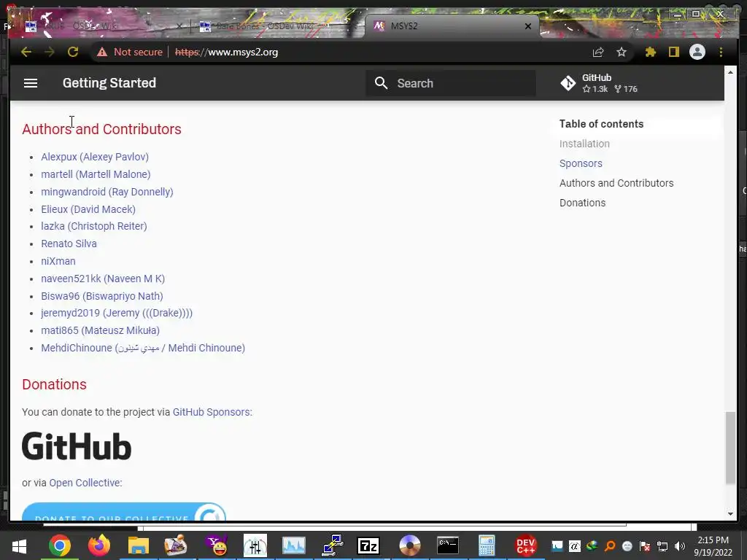
Task: Open mati865 (Mateusz Mikuła) link
Action: tap(100, 330)
